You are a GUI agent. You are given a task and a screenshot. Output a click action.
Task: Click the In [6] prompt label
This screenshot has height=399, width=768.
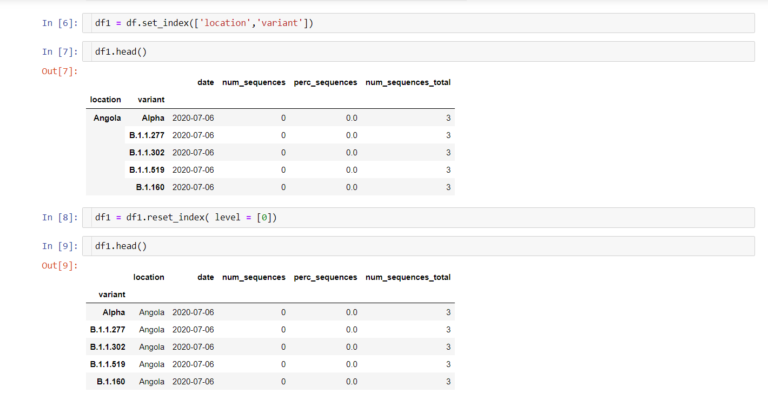click(x=60, y=23)
